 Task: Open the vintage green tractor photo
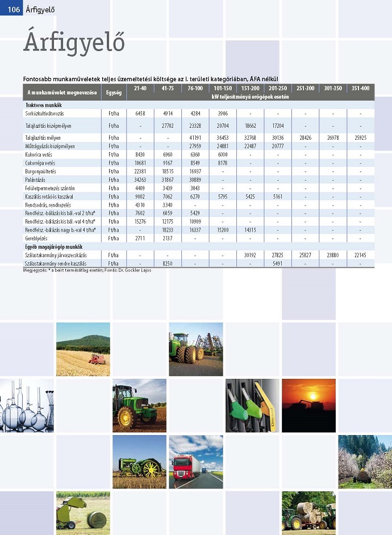click(140, 462)
